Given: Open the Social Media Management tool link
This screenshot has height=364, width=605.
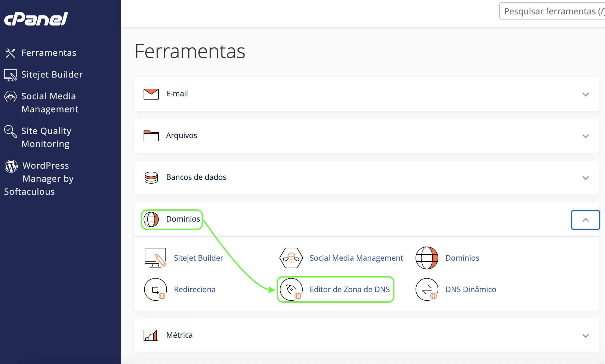Looking at the screenshot, I should 356,258.
